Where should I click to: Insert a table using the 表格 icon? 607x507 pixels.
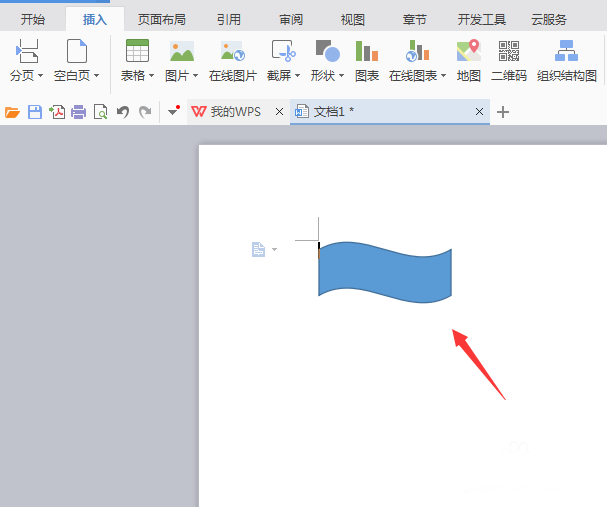tap(137, 51)
